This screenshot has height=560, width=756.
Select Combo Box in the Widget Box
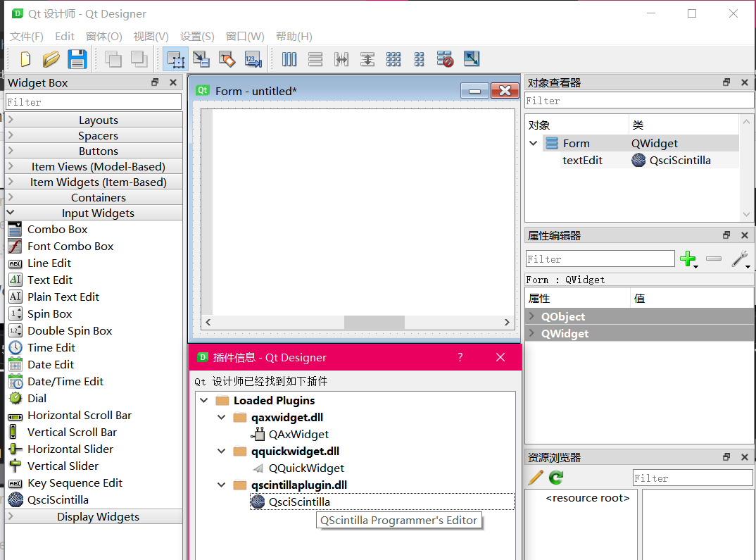click(58, 229)
